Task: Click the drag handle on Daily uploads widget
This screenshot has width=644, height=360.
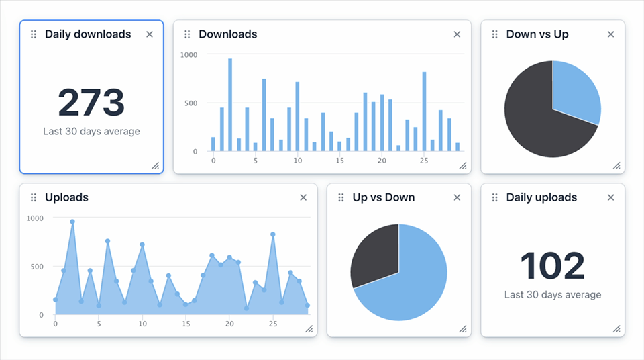Action: [x=495, y=197]
